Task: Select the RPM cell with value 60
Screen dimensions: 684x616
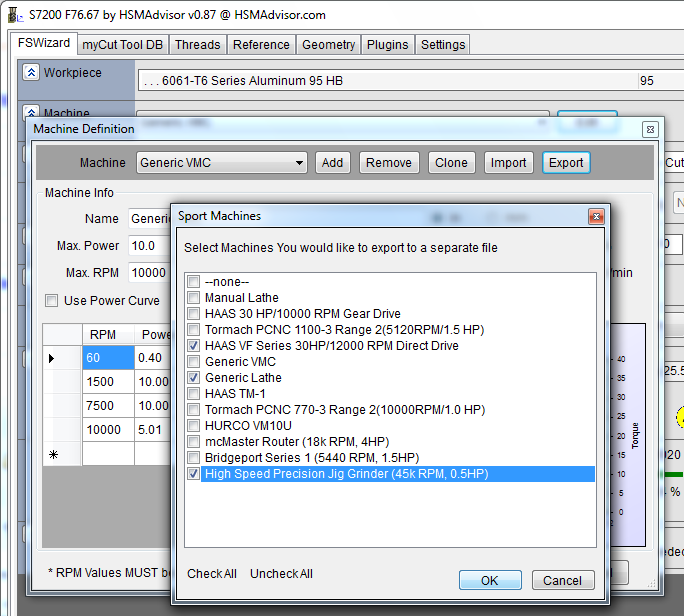Action: (108, 358)
